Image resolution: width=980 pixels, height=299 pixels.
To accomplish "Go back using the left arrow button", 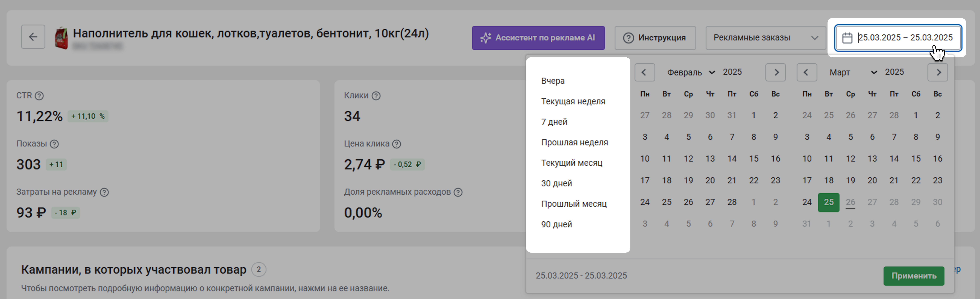I will [33, 37].
